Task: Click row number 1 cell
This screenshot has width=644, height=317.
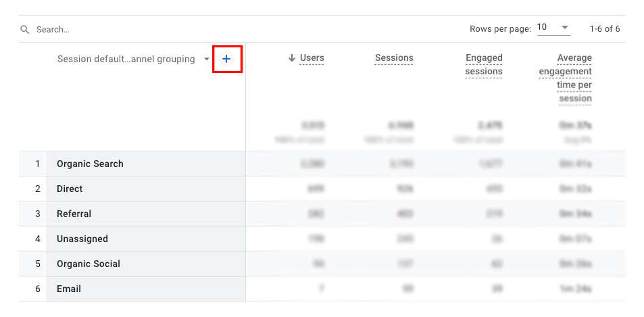Action: (38, 164)
